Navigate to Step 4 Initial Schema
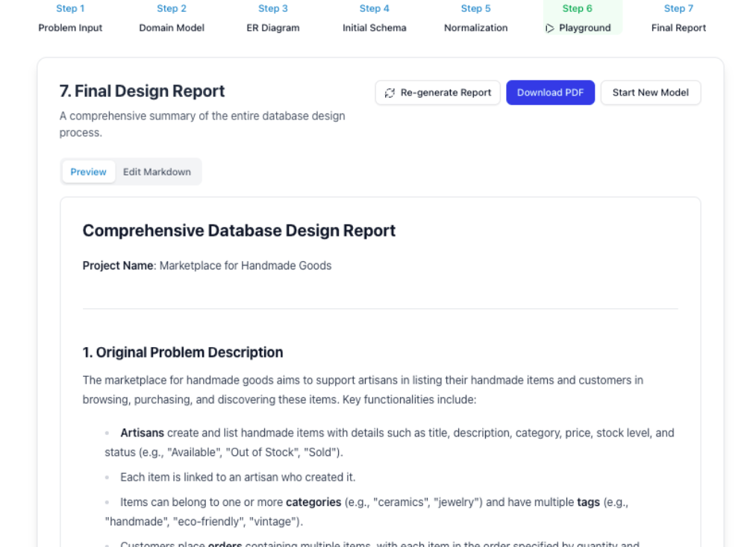Viewport: 756px width, 547px height. click(x=374, y=18)
